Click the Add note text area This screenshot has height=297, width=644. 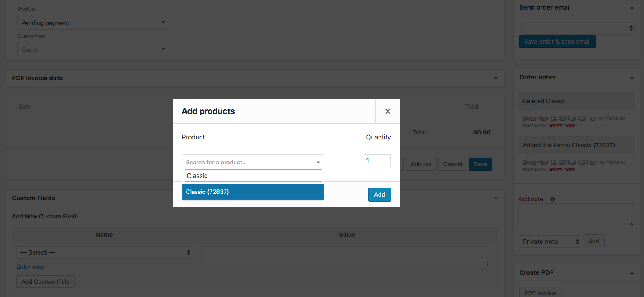point(575,215)
